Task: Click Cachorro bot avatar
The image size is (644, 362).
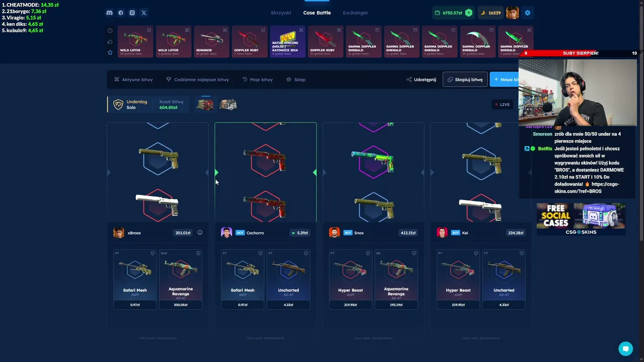Action: pyautogui.click(x=226, y=233)
